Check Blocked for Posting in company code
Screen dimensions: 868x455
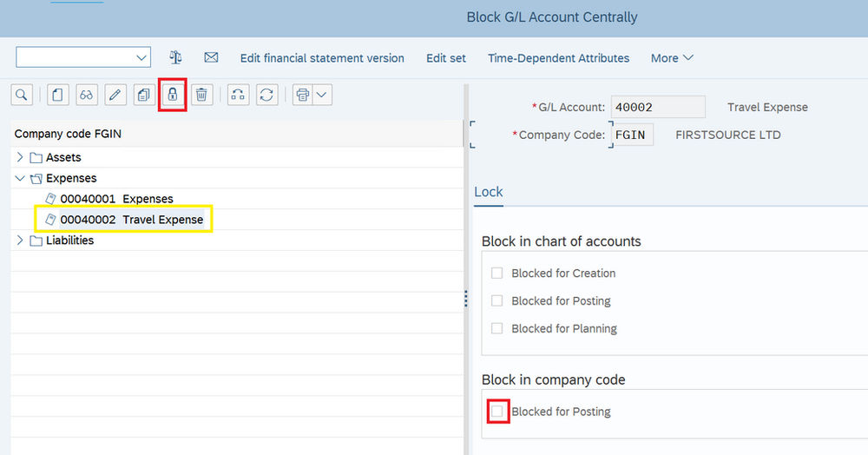coord(497,412)
